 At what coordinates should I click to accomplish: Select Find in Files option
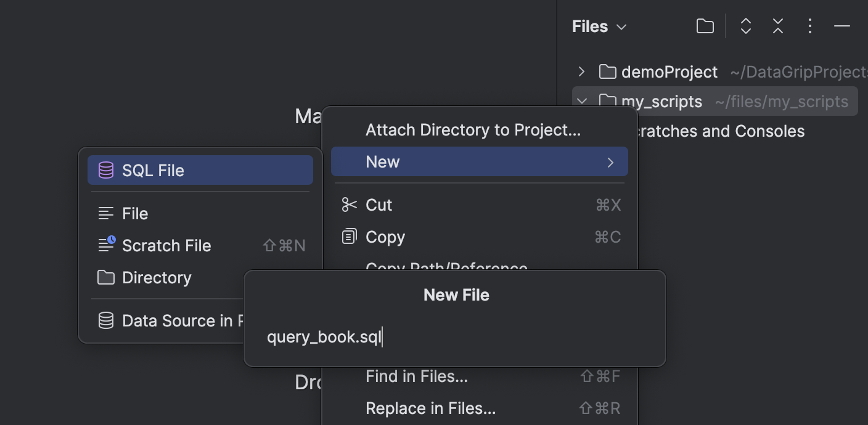416,376
